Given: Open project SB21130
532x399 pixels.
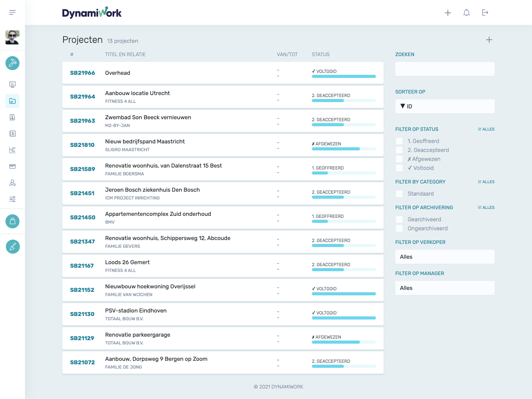Looking at the screenshot, I should click(223, 314).
